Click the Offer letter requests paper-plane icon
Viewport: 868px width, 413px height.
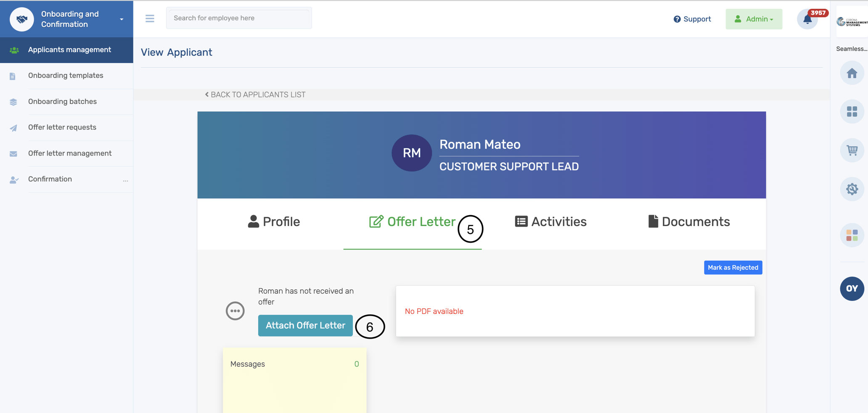click(x=13, y=128)
